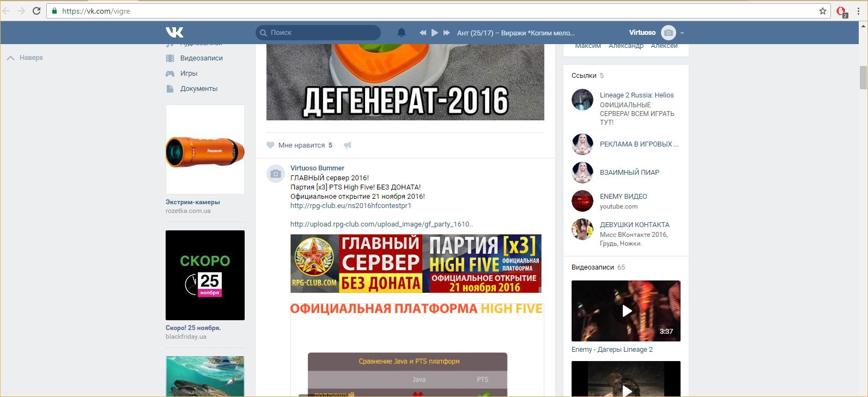
Task: Open the orange Panasonic camera ad image
Action: pyautogui.click(x=205, y=150)
